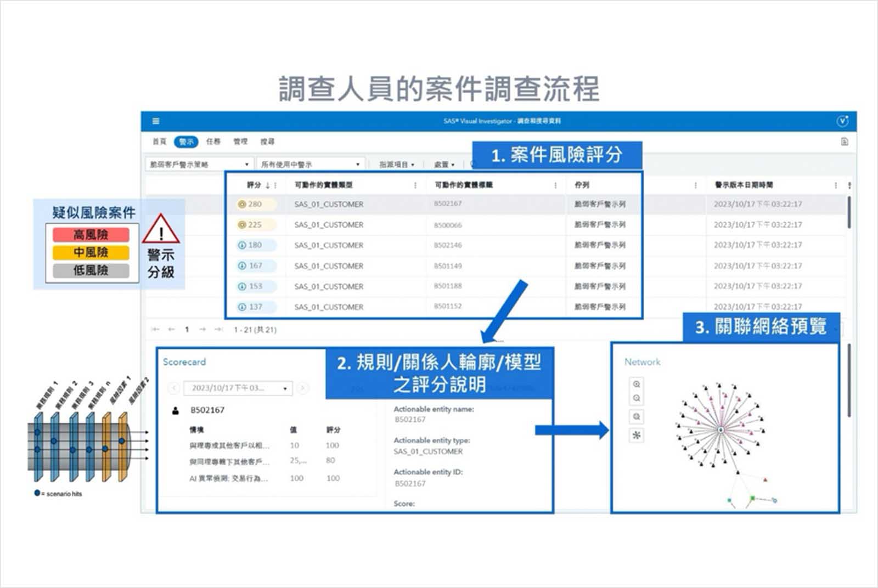The image size is (878, 588).
Task: Click the 警示版本日期時間 column header
Action: click(x=744, y=185)
